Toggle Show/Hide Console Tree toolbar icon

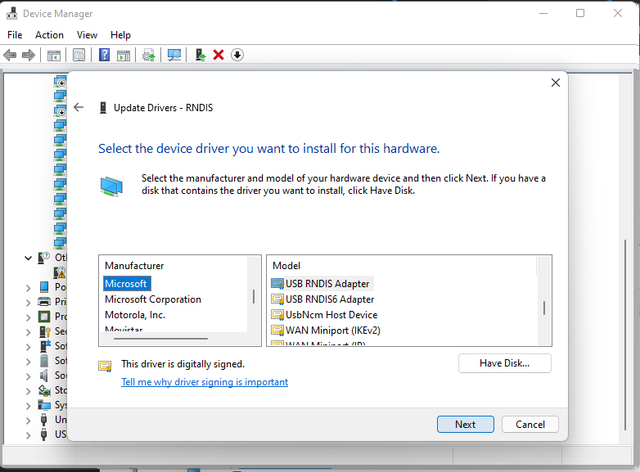point(53,55)
